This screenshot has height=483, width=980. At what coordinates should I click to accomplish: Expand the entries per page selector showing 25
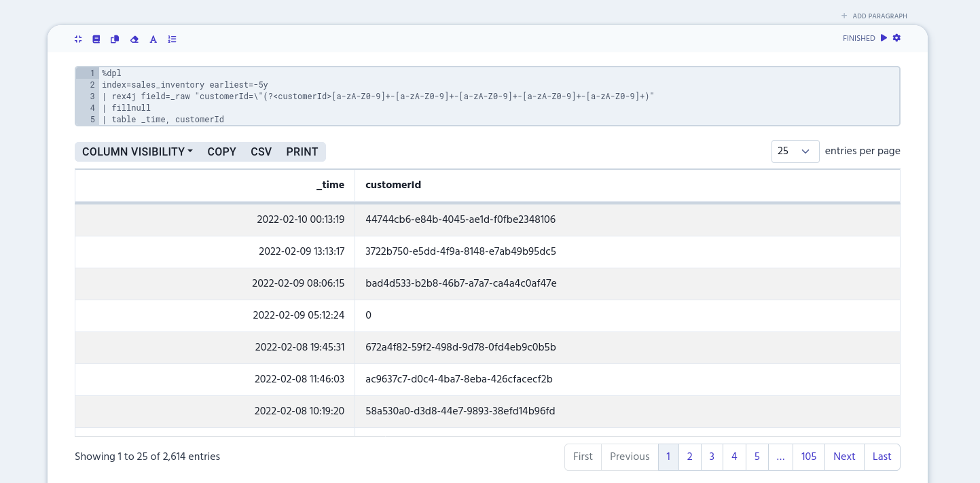pos(795,151)
